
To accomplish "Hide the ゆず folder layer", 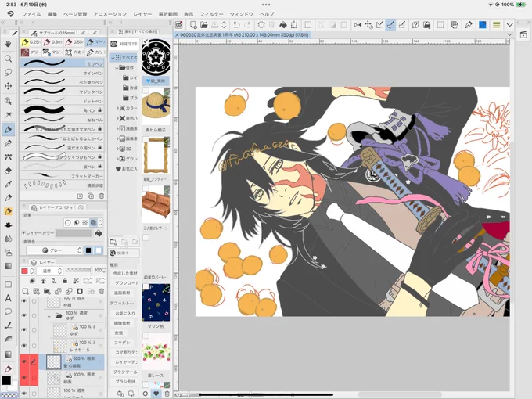I will [x=24, y=315].
